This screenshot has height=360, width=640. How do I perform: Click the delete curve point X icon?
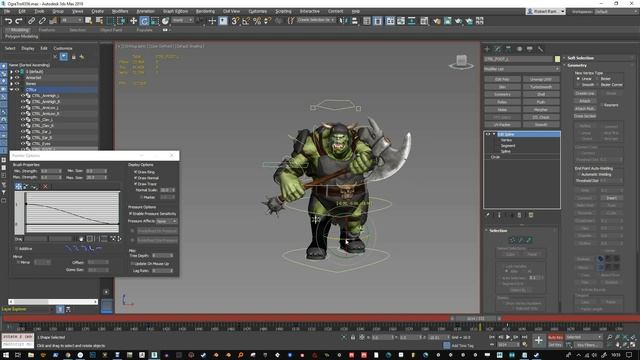pos(45,187)
